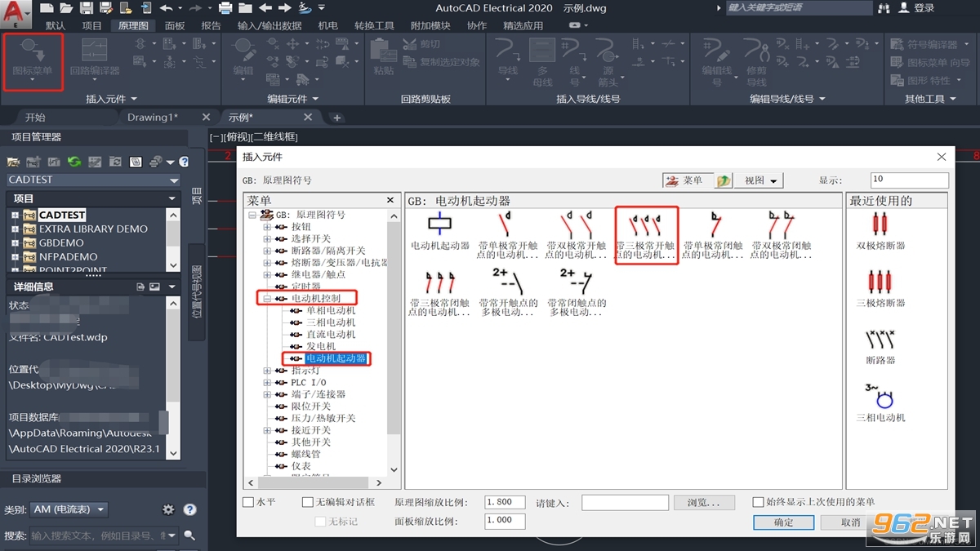Toggle the 无编辑对话框 checkbox
The width and height of the screenshot is (980, 551).
(x=308, y=502)
